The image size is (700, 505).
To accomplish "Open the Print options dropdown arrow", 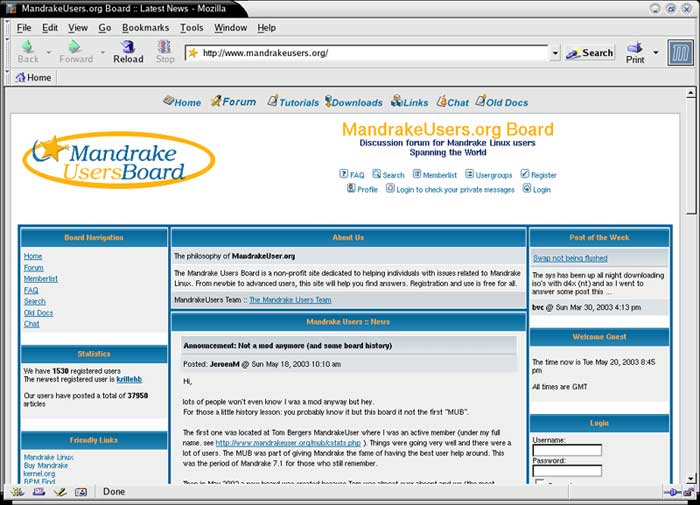I will (x=656, y=52).
